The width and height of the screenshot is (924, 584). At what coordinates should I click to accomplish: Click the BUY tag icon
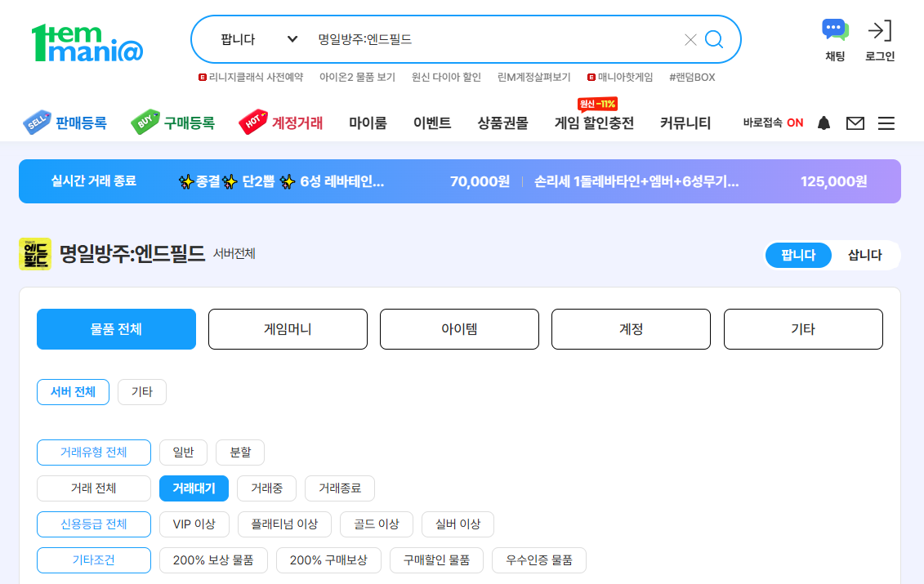pyautogui.click(x=145, y=122)
